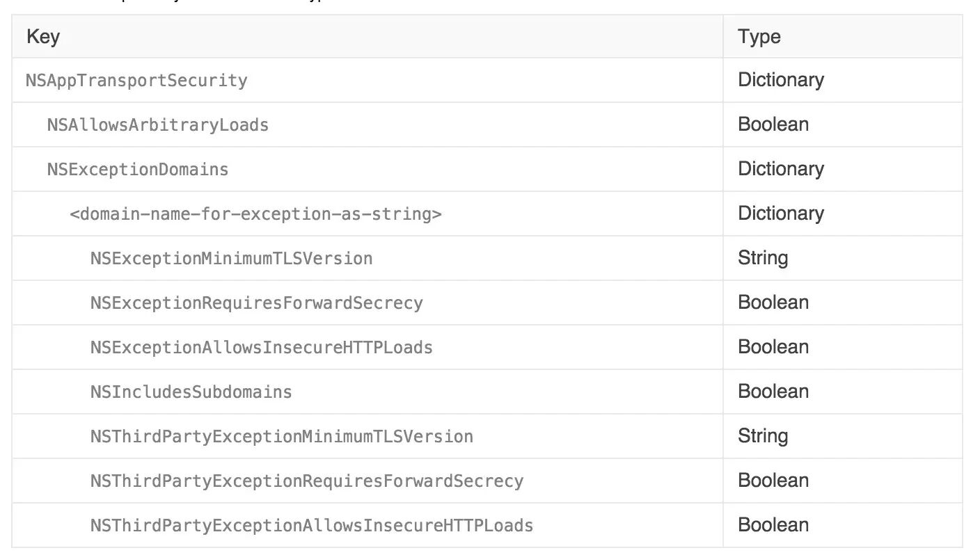Click "Boolean" type in the NSThirdPartyExceptionAllowsInsecureHTTPLoads row

(773, 525)
